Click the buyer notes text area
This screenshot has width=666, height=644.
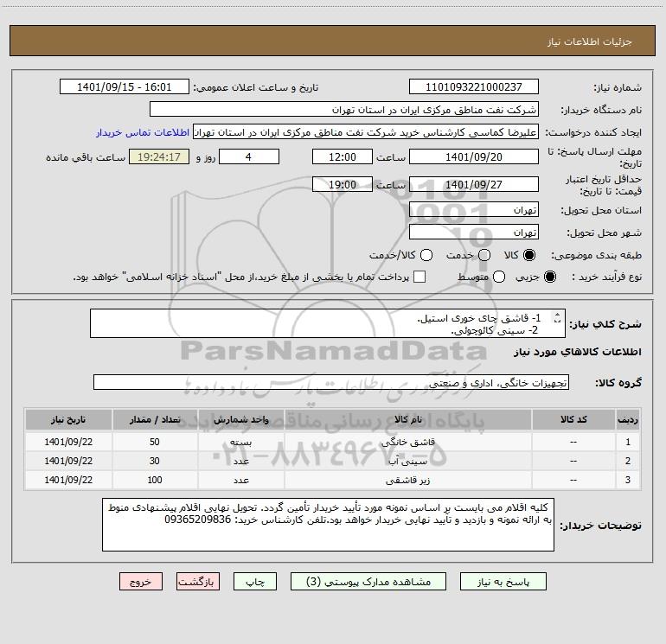(x=328, y=525)
